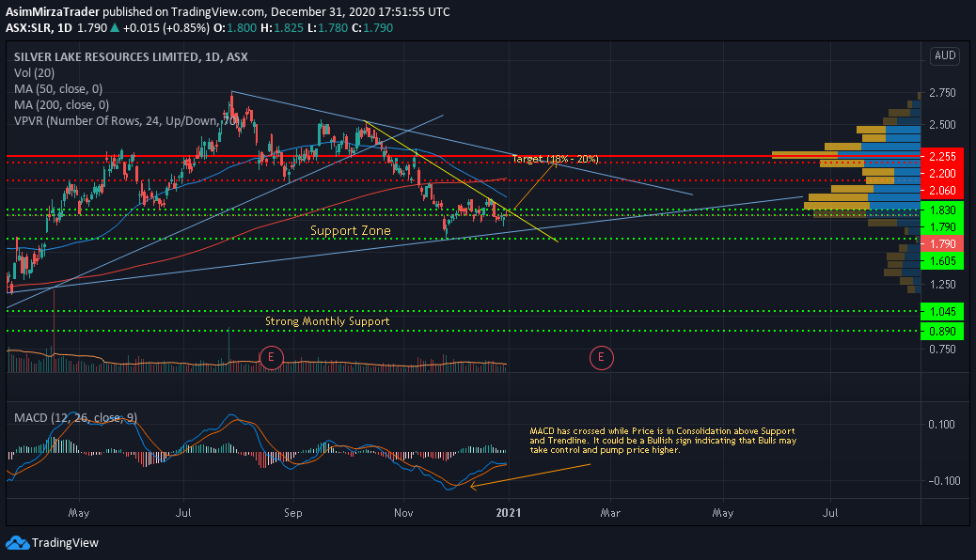This screenshot has height=560, width=976.
Task: Click the 'Target (18% - 20%)' annotation
Action: [x=555, y=160]
